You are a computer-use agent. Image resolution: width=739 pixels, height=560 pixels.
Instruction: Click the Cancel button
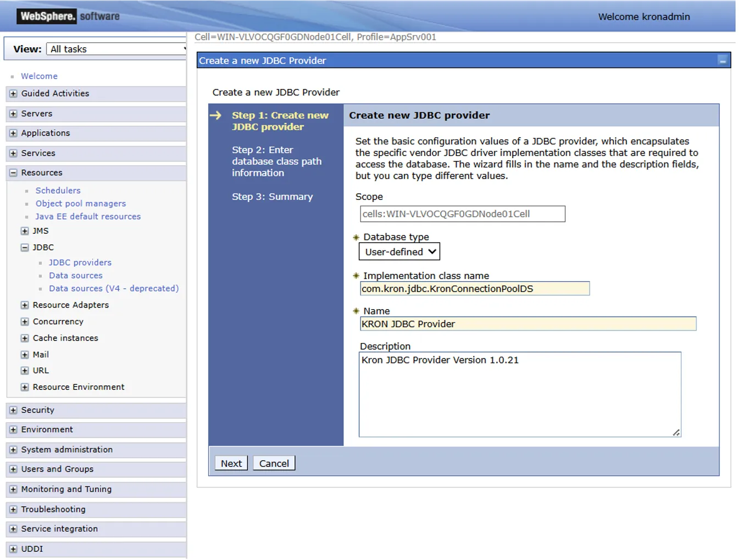click(274, 463)
